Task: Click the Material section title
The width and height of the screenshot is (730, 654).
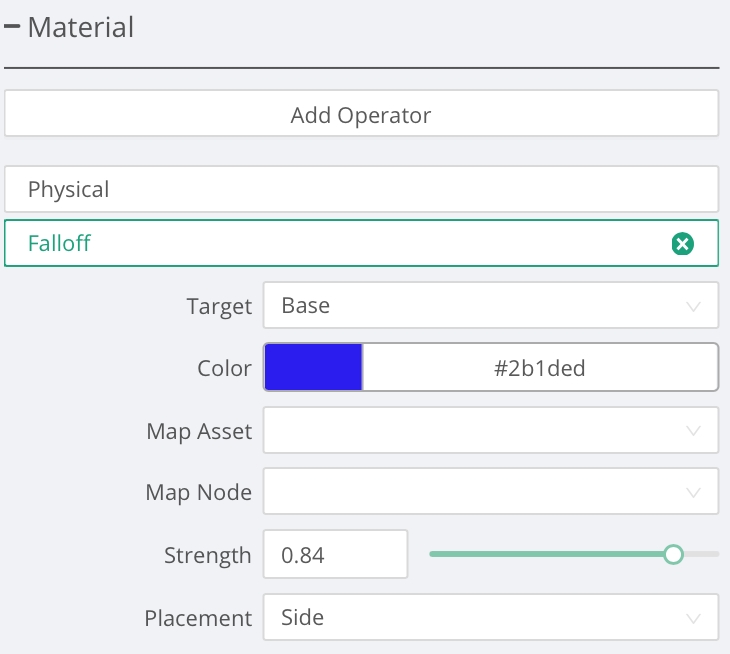Action: [x=80, y=28]
